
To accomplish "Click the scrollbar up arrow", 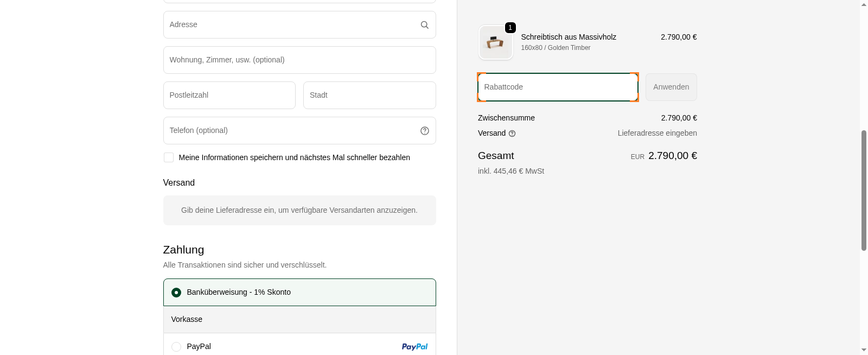I will (864, 5).
